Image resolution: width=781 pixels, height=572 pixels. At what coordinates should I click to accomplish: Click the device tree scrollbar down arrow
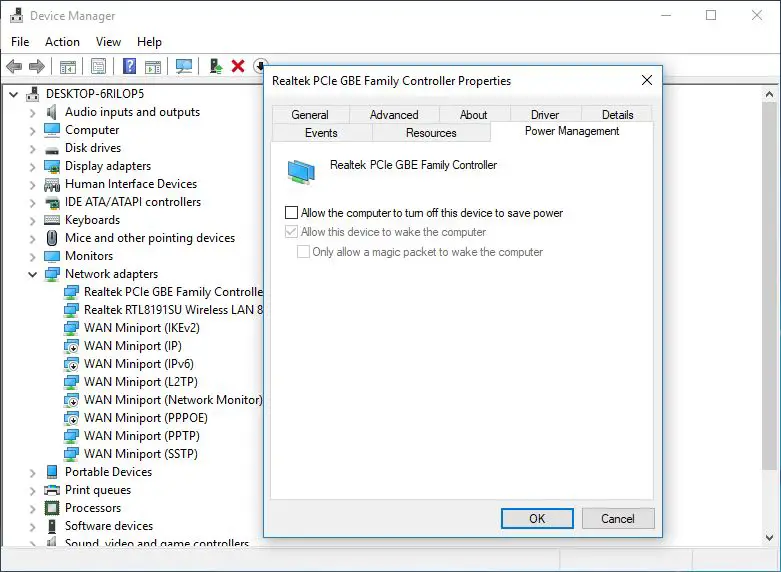(x=770, y=537)
